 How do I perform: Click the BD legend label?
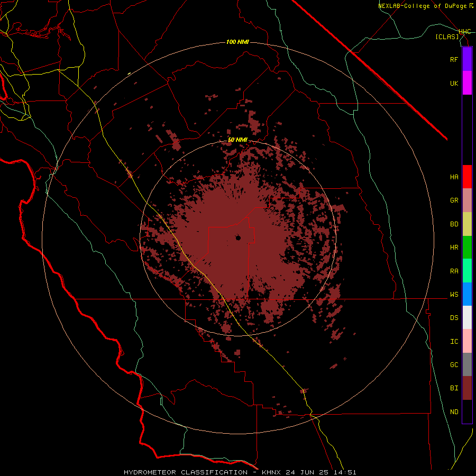pyautogui.click(x=454, y=224)
